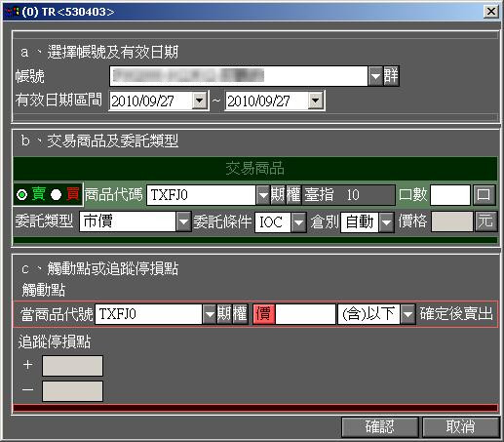Open the 帳號 account dropdown

(375, 76)
